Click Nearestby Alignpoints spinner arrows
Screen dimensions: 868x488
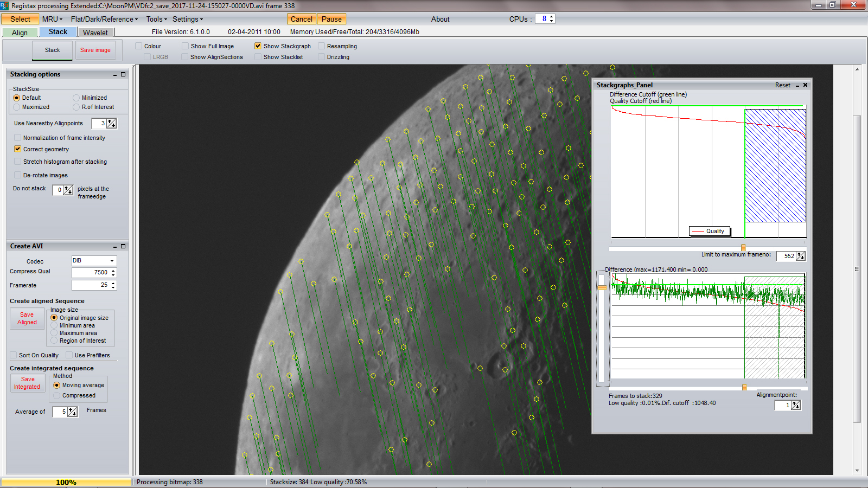click(112, 124)
